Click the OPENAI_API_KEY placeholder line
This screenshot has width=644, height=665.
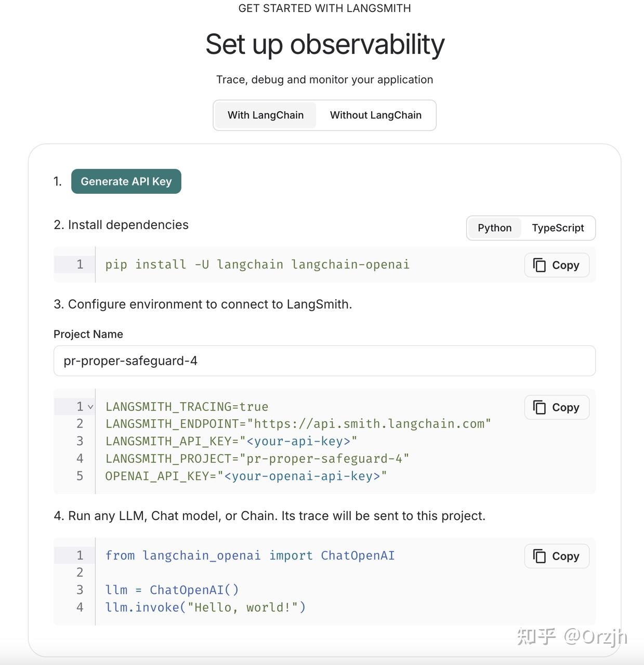(x=246, y=476)
